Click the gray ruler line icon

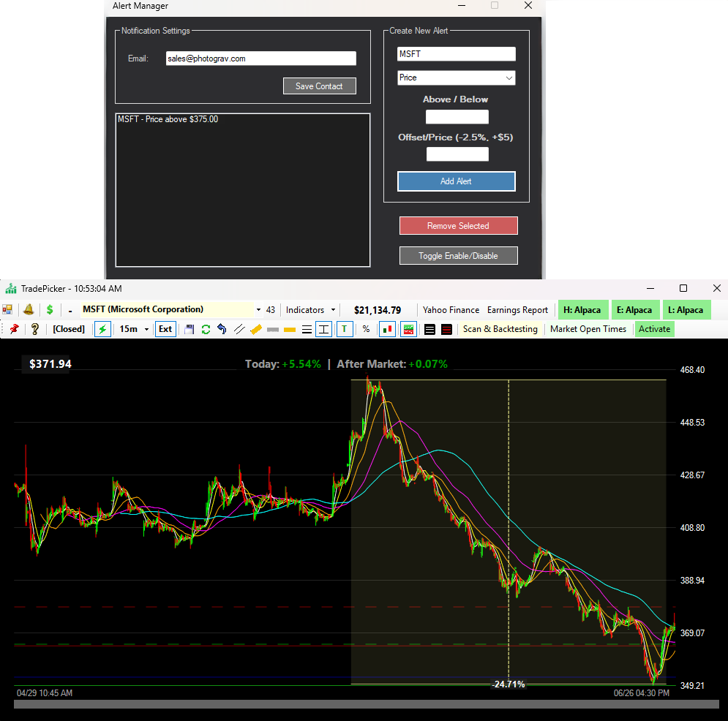coord(272,330)
